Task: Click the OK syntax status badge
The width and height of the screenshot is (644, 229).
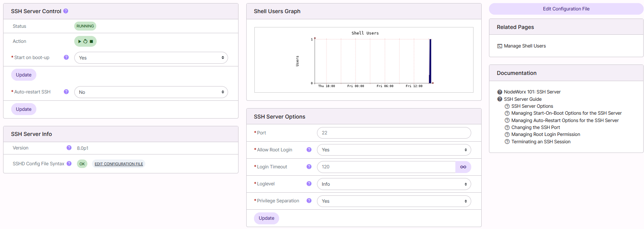Action: [82, 164]
